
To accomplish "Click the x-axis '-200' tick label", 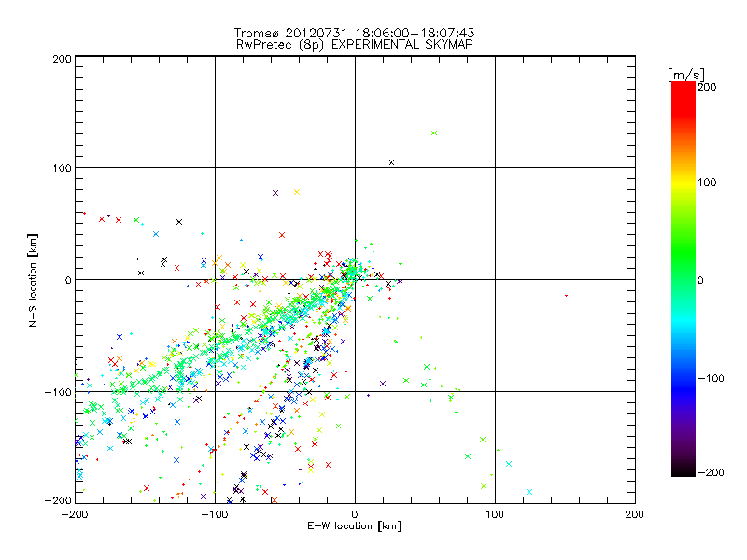I will 75,514.
